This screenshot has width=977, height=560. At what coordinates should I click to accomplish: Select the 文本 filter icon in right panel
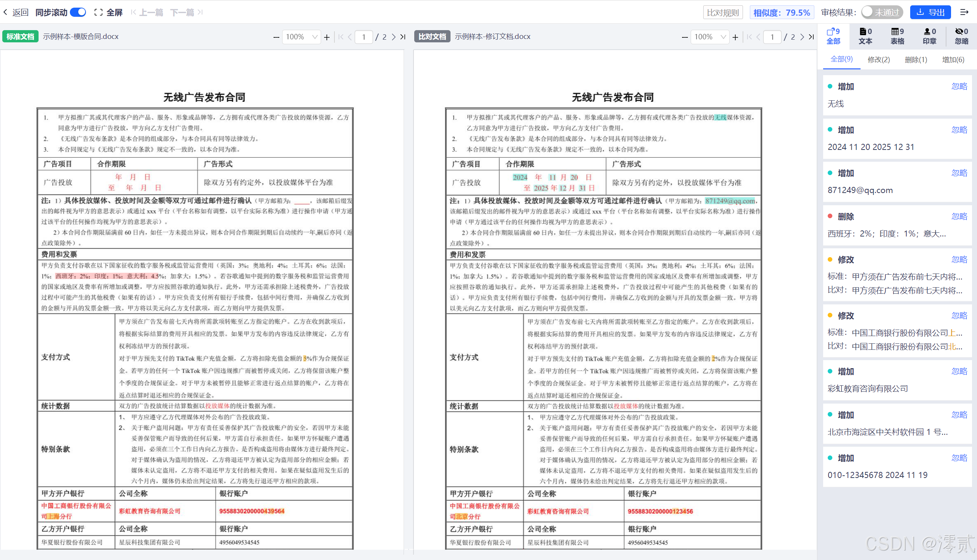click(x=866, y=36)
